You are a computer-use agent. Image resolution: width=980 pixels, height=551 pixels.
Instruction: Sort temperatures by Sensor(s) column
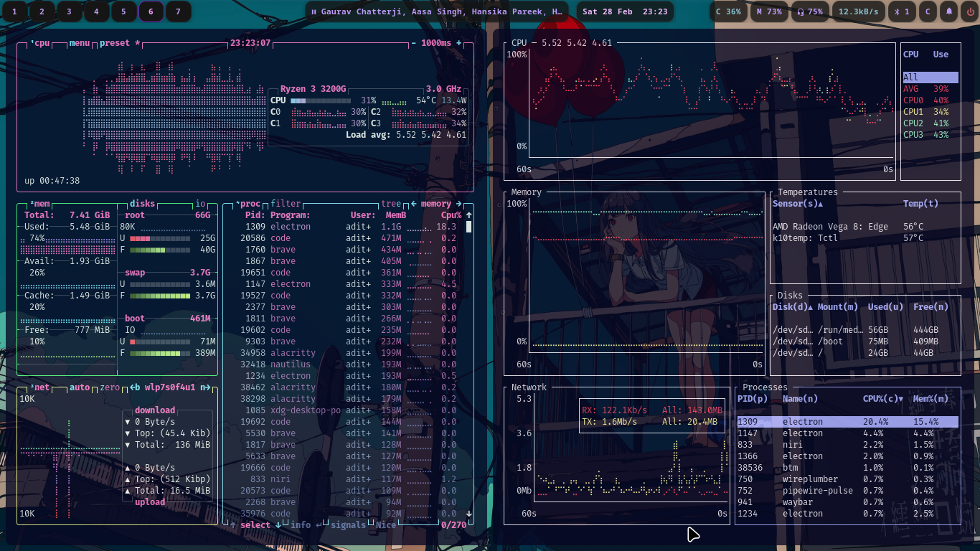(x=798, y=204)
